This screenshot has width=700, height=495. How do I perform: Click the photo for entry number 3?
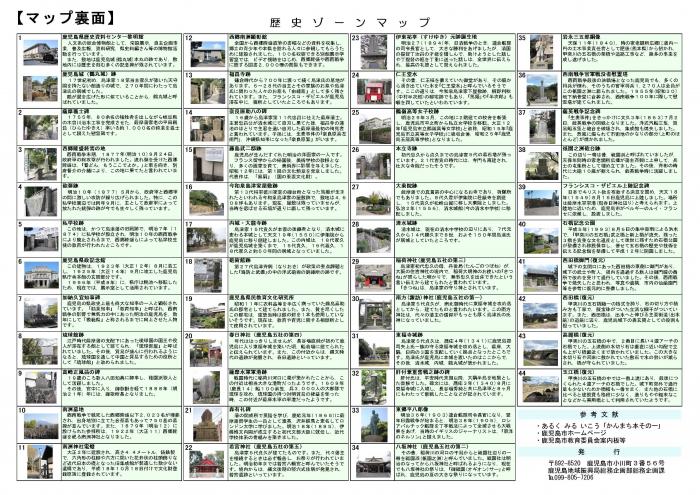40,164
